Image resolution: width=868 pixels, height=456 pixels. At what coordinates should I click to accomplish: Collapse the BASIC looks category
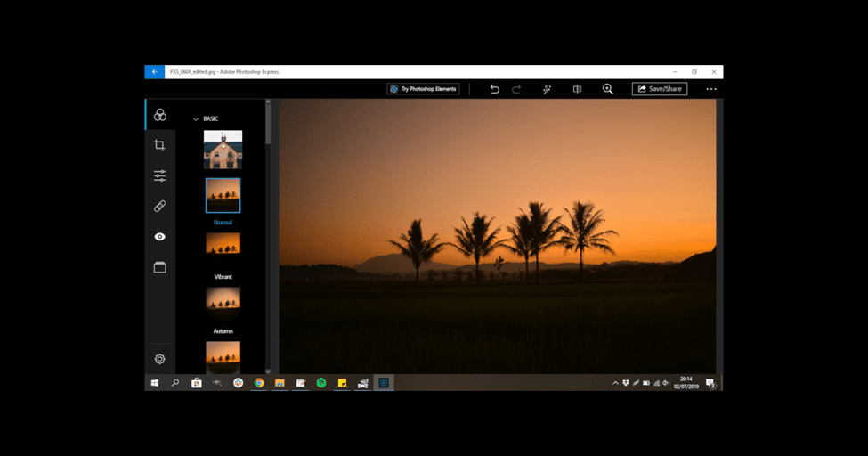[196, 118]
